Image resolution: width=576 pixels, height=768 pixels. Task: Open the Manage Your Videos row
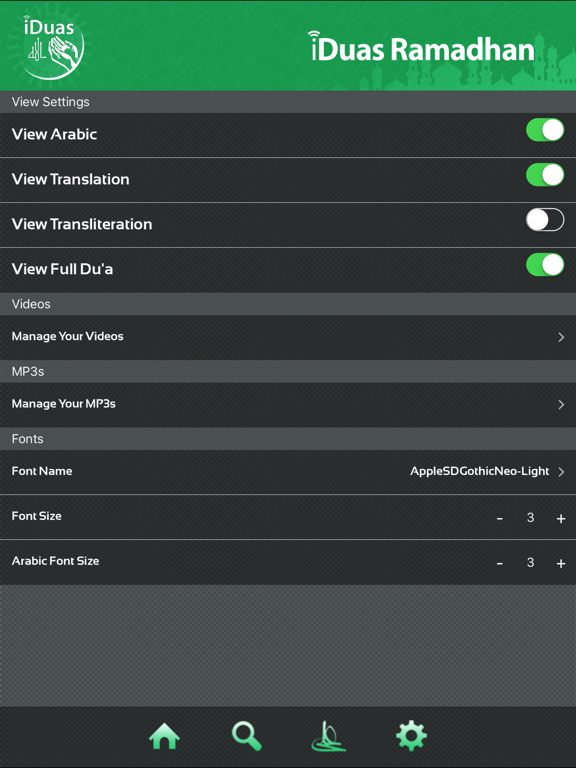coord(288,337)
